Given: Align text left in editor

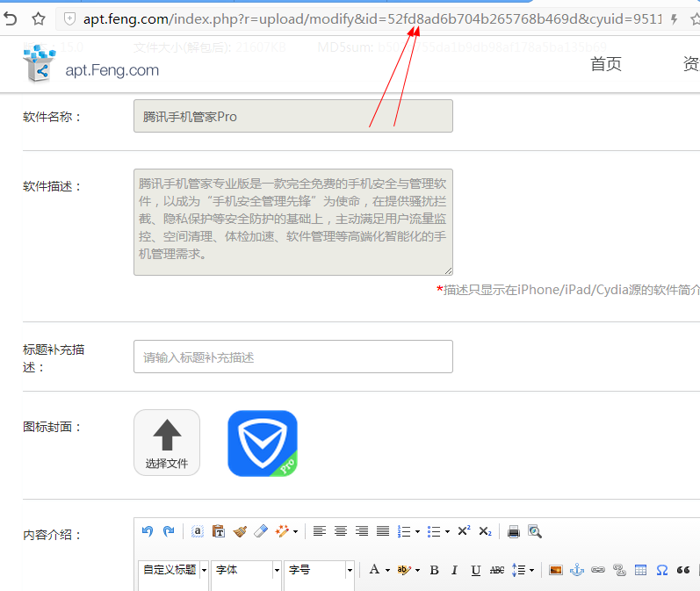Looking at the screenshot, I should (319, 531).
